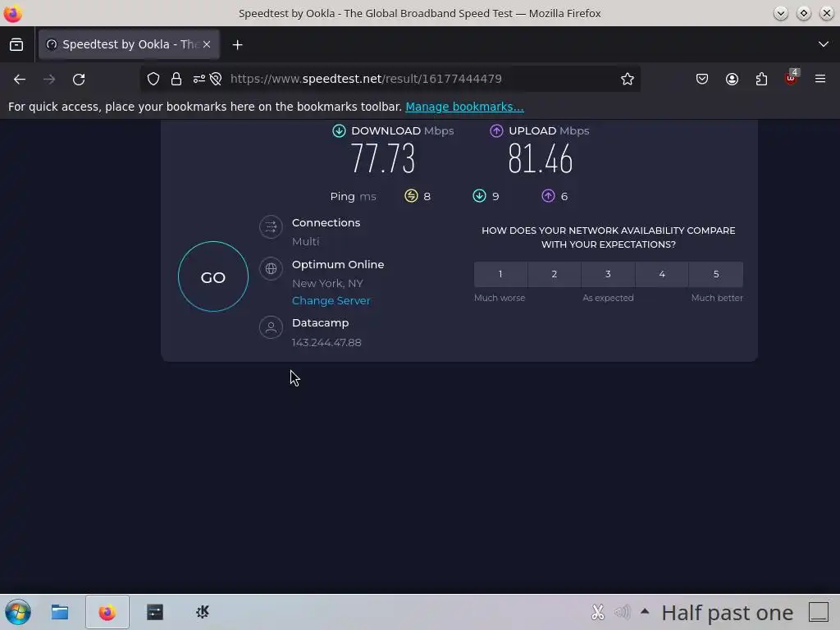Click the upload latency icon by 6
The height and width of the screenshot is (630, 840).
click(x=548, y=196)
